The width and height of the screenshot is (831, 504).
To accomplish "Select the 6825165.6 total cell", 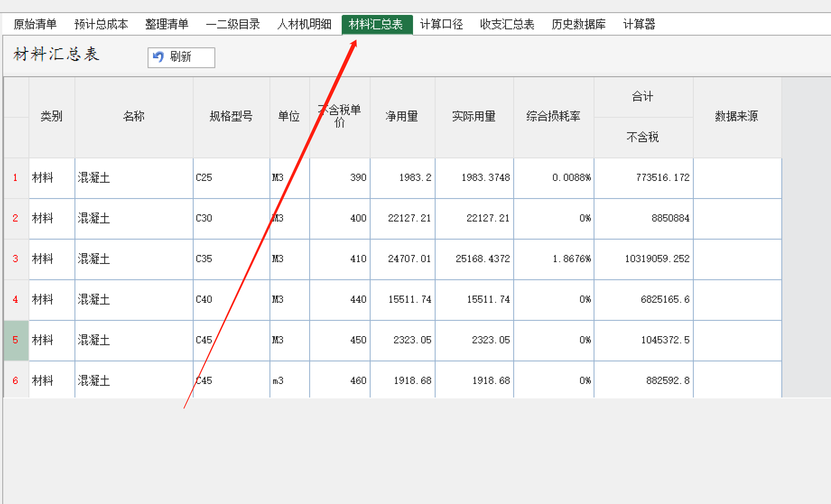I will click(x=643, y=300).
